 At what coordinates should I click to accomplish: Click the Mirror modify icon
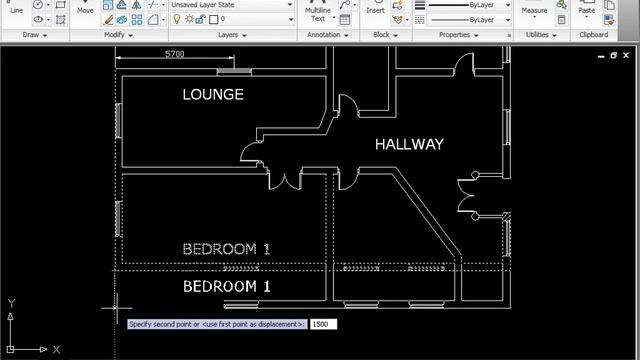[x=136, y=5]
